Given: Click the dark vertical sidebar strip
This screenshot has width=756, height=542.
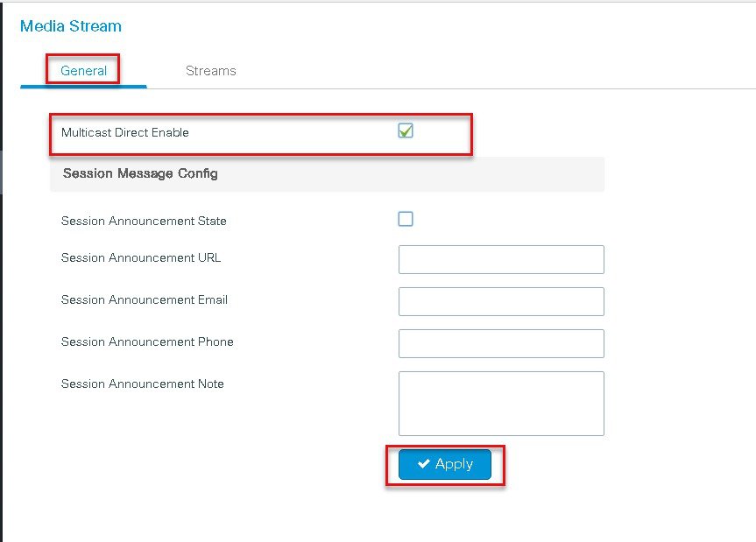Looking at the screenshot, I should [x=2, y=272].
